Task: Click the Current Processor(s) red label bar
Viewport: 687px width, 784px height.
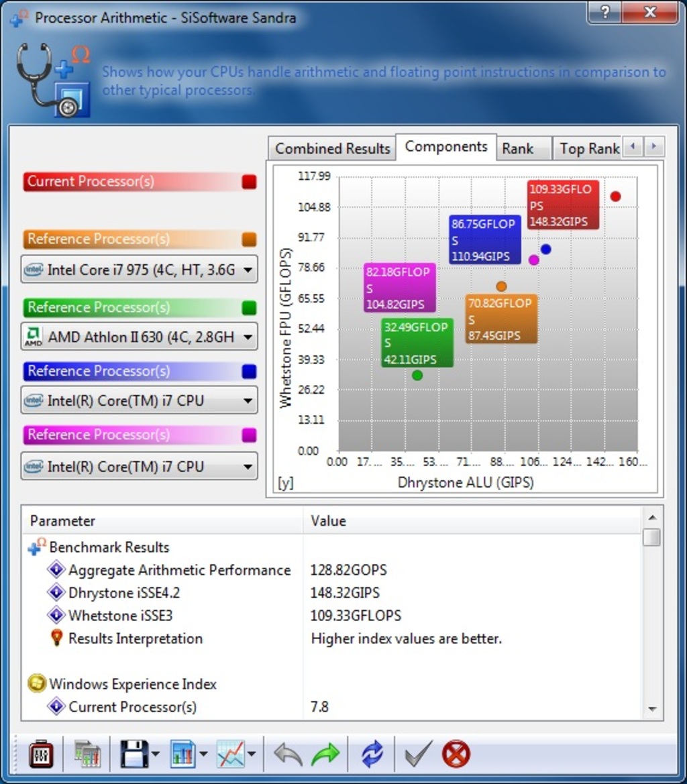Action: [140, 182]
